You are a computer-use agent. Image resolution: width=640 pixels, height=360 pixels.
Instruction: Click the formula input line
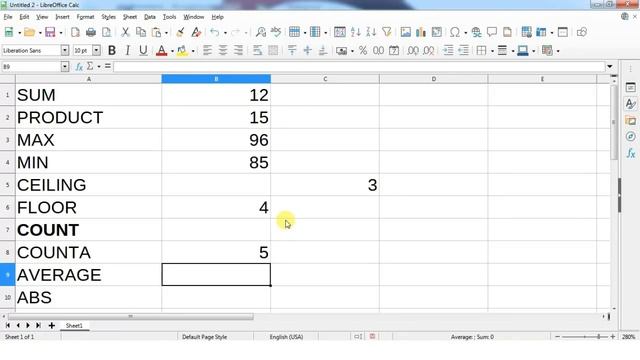click(x=359, y=67)
